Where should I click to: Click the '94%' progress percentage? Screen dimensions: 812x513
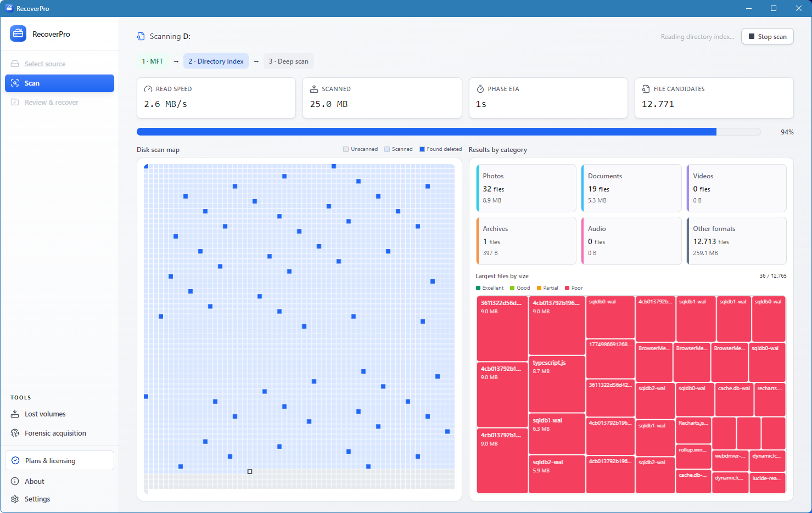click(x=787, y=132)
